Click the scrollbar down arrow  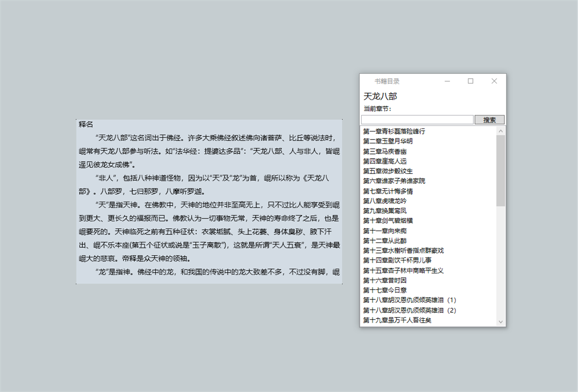click(500, 322)
